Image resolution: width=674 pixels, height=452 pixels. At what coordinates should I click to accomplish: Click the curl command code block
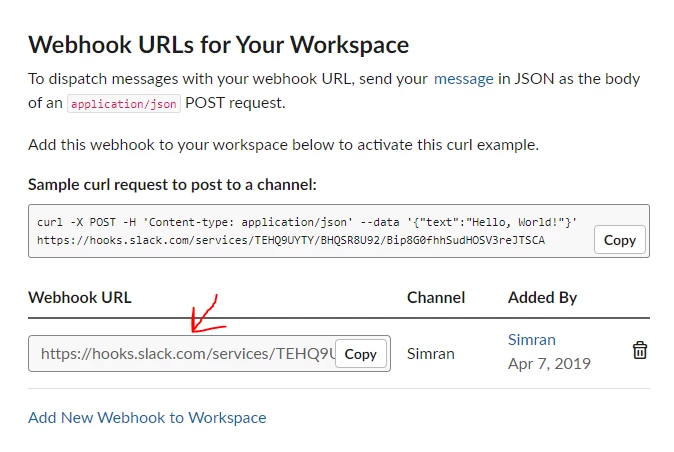coord(339,231)
